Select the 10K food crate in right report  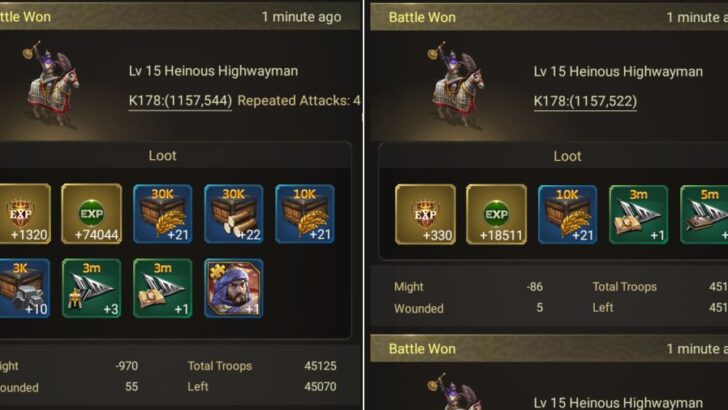click(x=567, y=214)
